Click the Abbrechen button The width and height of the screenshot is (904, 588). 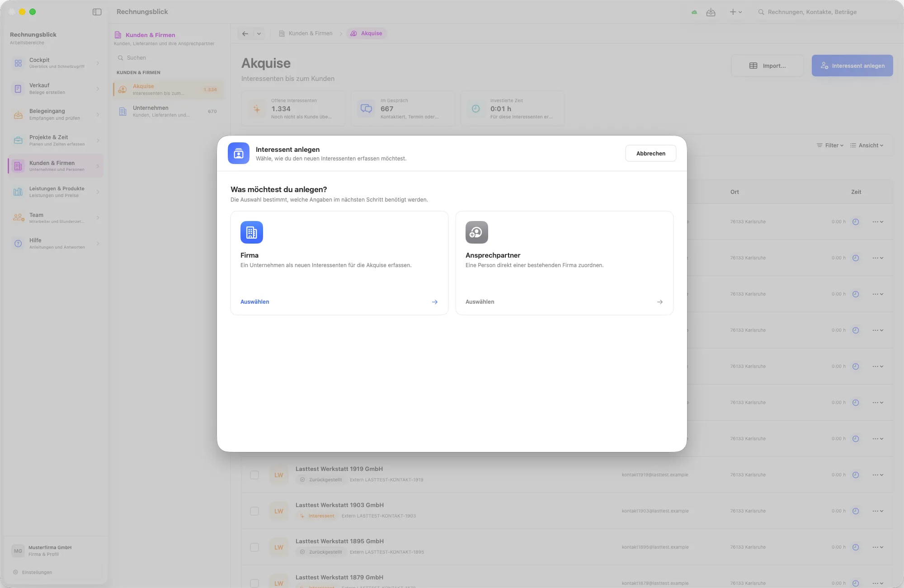point(650,153)
